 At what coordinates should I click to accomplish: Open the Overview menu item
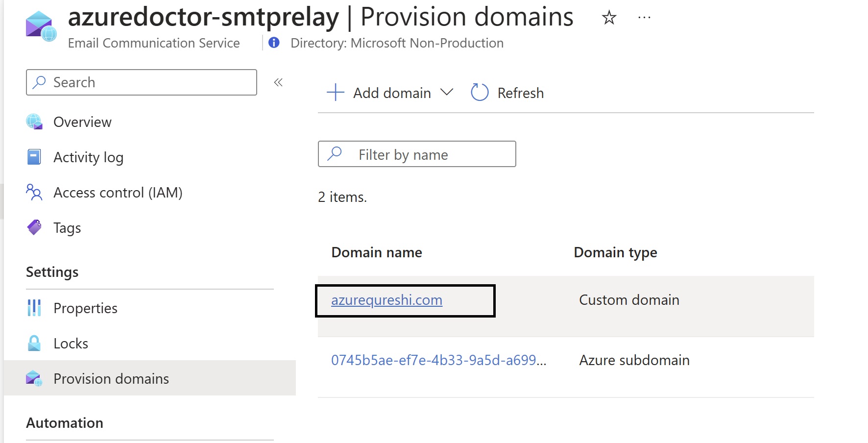point(82,122)
